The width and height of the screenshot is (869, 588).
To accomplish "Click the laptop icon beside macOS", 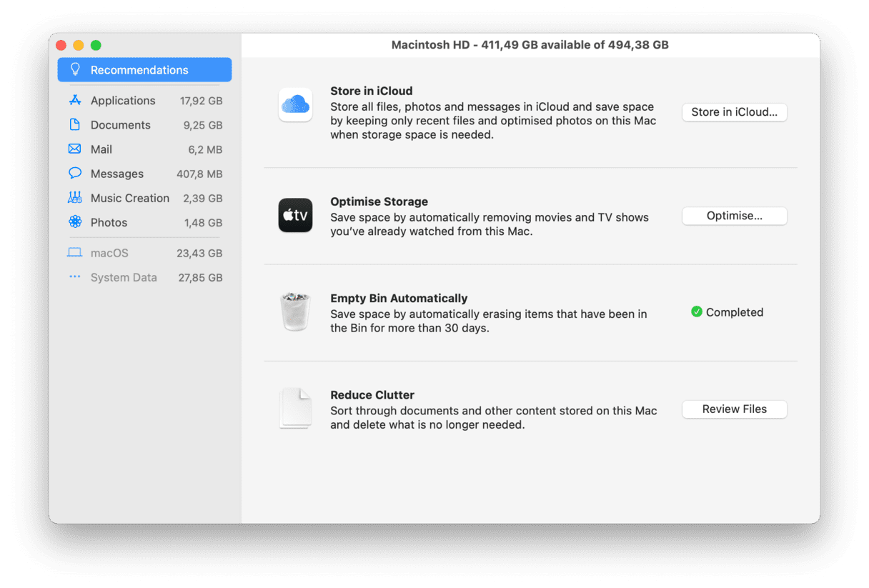I will click(74, 252).
